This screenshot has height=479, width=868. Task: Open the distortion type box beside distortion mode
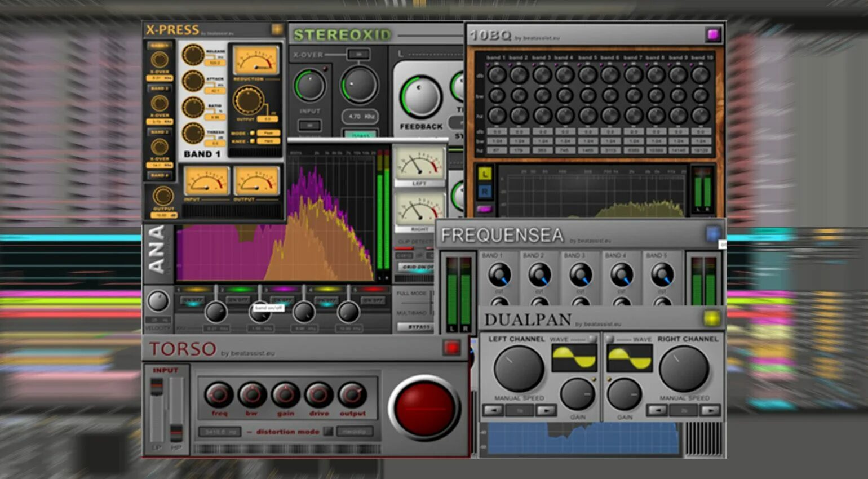pyautogui.click(x=355, y=432)
